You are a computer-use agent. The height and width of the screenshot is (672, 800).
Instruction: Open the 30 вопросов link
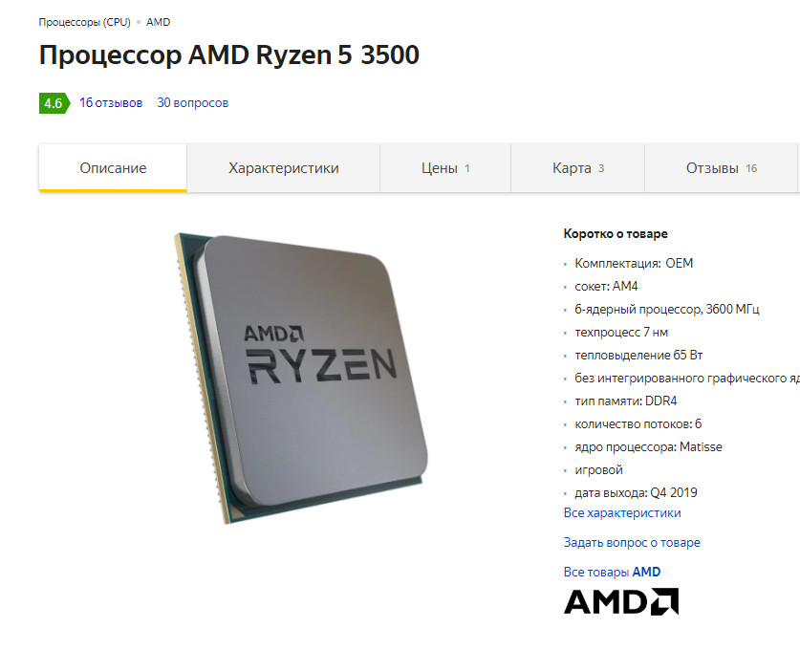pos(192,102)
